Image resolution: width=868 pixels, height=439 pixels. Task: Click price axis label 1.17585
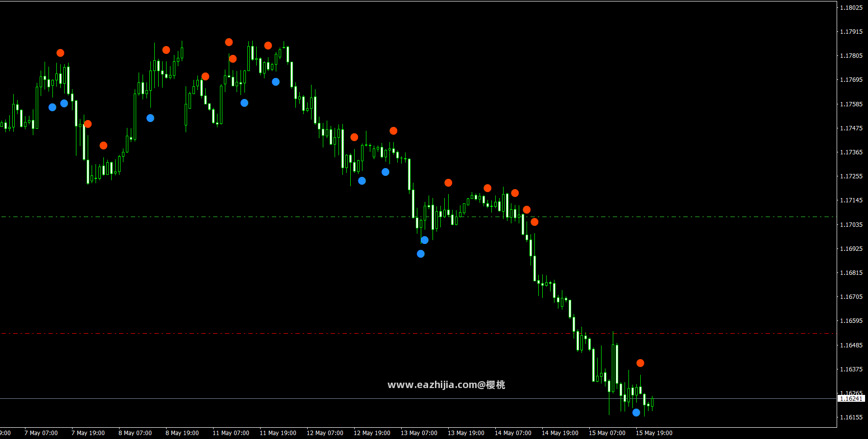click(x=851, y=104)
